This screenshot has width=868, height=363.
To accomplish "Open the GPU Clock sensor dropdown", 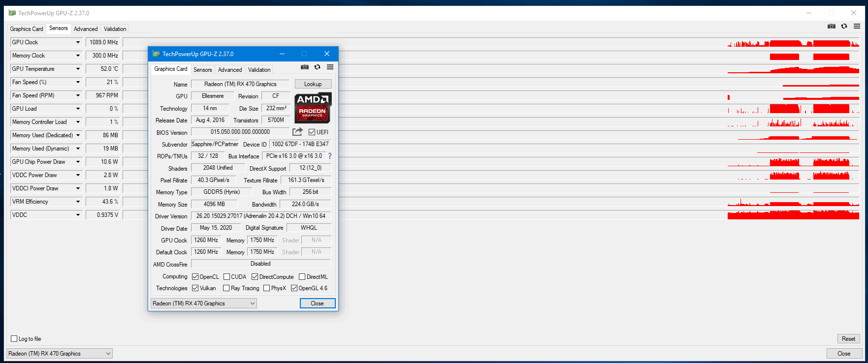I will (x=78, y=42).
